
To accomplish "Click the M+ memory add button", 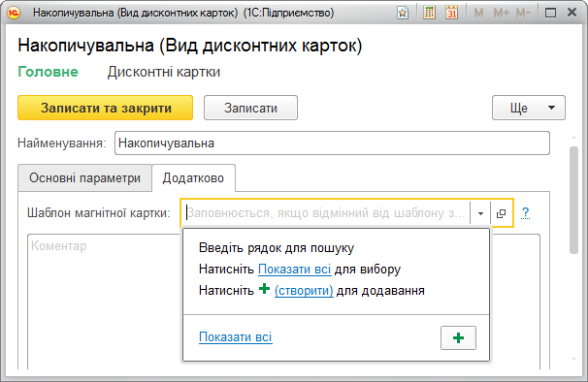I will pos(501,14).
